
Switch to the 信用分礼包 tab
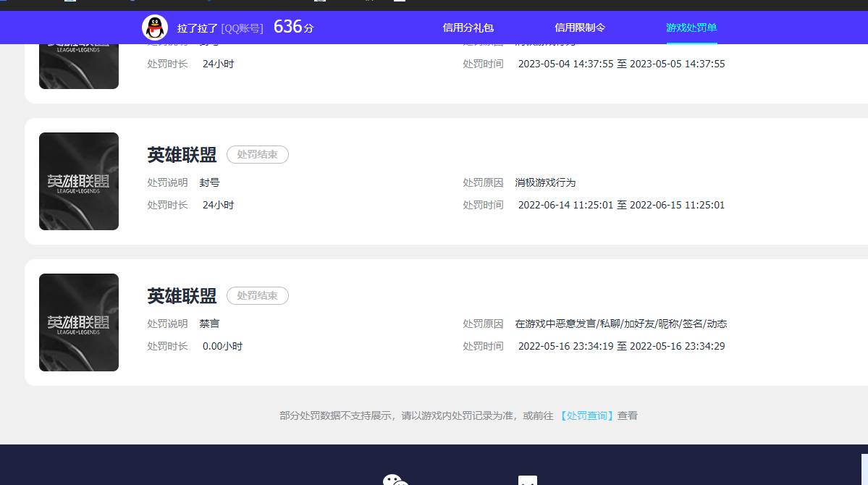[x=468, y=28]
